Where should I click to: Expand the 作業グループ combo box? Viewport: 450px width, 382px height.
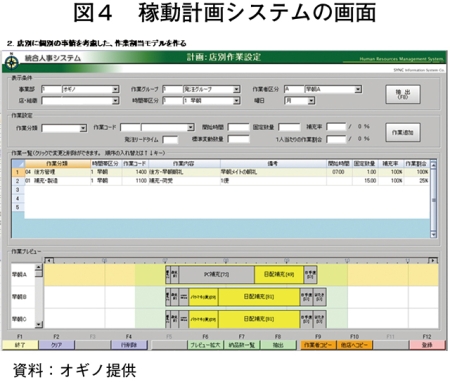pos(211,89)
